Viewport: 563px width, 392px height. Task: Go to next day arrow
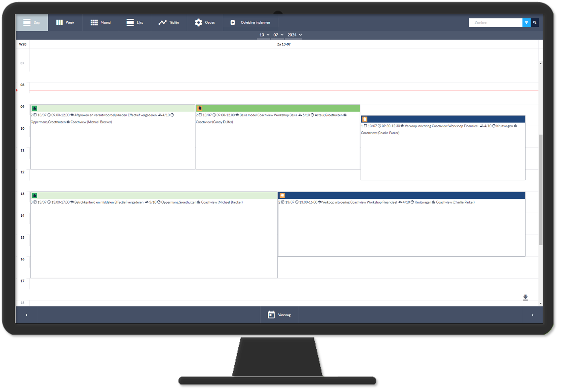(532, 315)
